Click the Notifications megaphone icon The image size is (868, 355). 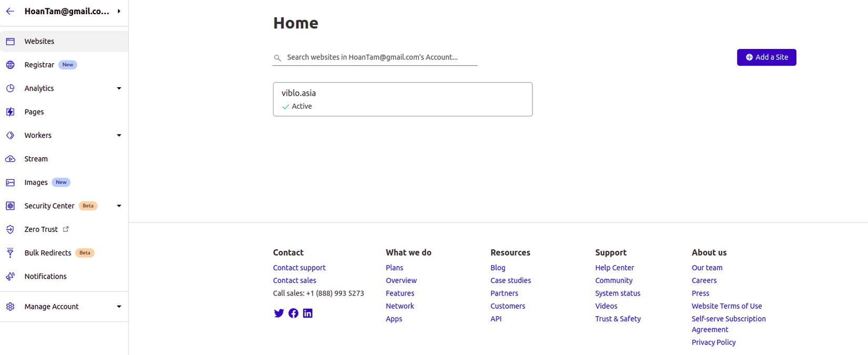(x=10, y=277)
